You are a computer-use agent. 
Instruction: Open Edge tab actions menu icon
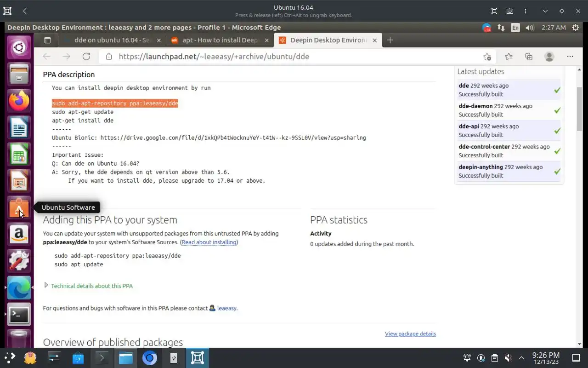pyautogui.click(x=47, y=40)
